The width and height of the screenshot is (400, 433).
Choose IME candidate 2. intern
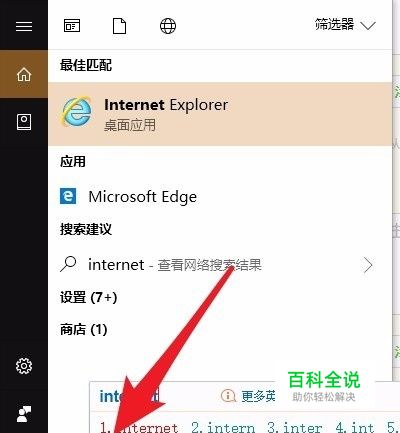click(223, 427)
